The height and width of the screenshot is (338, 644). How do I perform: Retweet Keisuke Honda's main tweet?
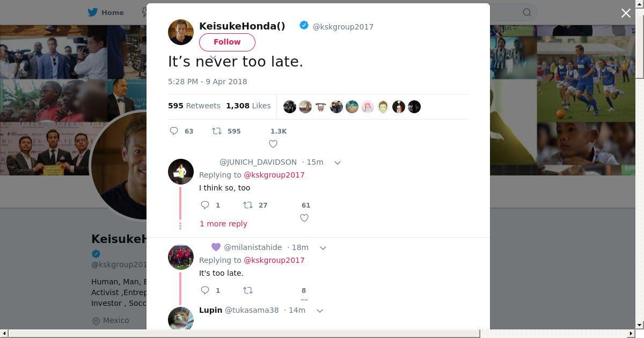point(217,131)
